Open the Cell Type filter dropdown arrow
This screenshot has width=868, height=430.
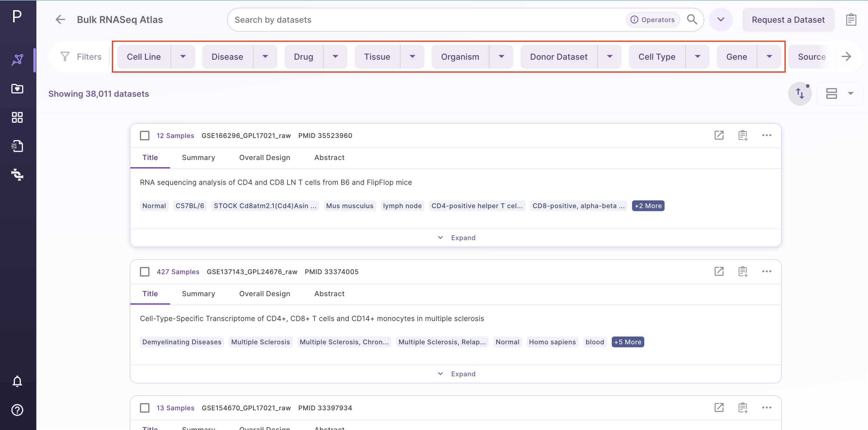(x=697, y=57)
